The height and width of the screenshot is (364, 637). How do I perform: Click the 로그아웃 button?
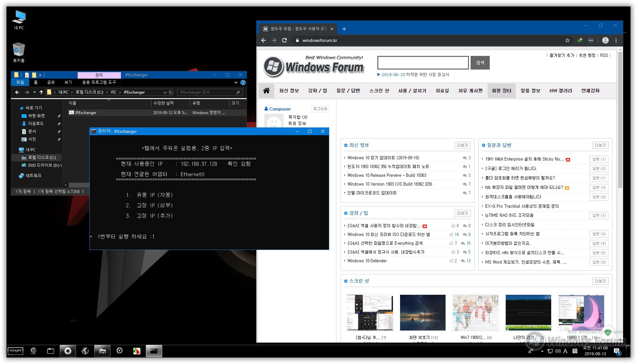coord(320,109)
